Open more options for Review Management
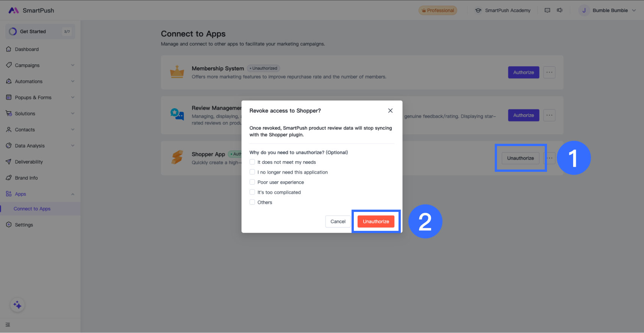 tap(549, 115)
